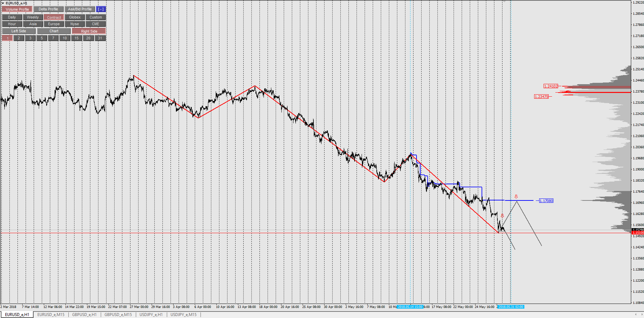This screenshot has width=644, height=318.
Task: Open the GBPUSD_e,H1 chart tab
Action: [85, 315]
